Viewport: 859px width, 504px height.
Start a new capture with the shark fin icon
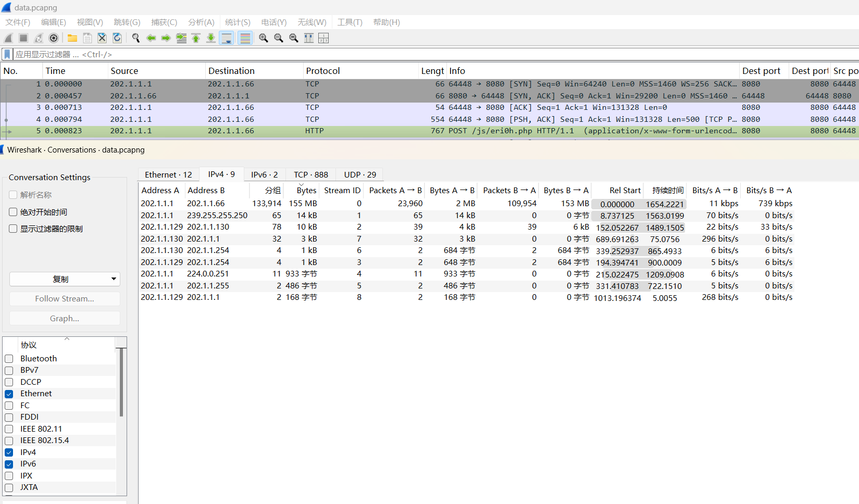pyautogui.click(x=8, y=38)
